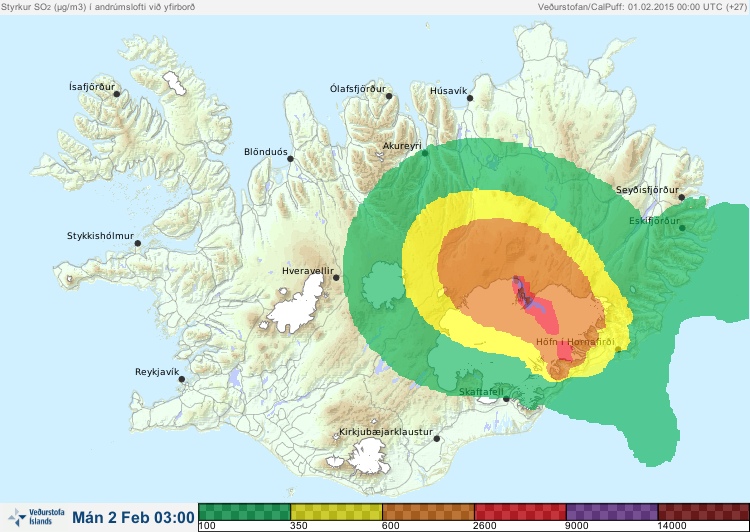
Task: Click the Ísafjörður town marker
Action: (x=117, y=94)
